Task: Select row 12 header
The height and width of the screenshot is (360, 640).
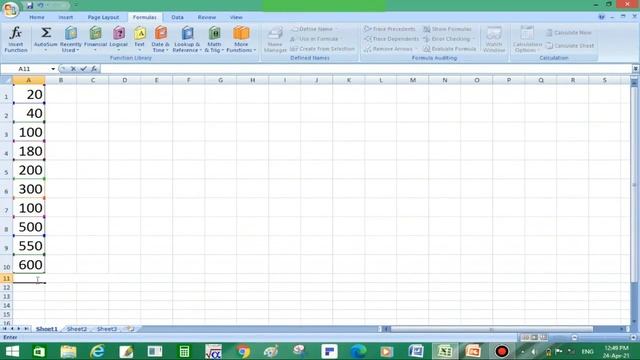Action: (x=6, y=287)
